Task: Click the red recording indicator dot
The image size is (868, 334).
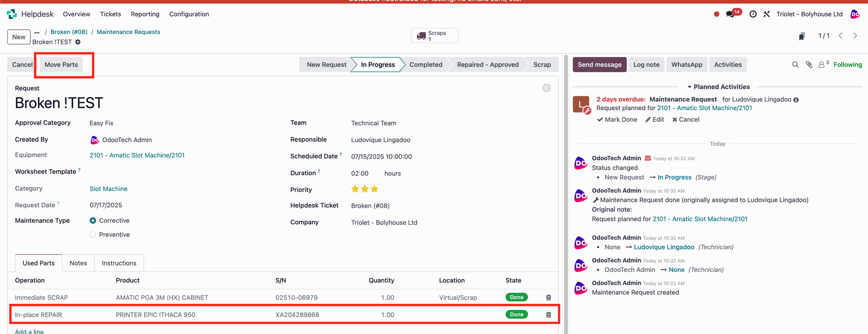Action: [x=717, y=14]
